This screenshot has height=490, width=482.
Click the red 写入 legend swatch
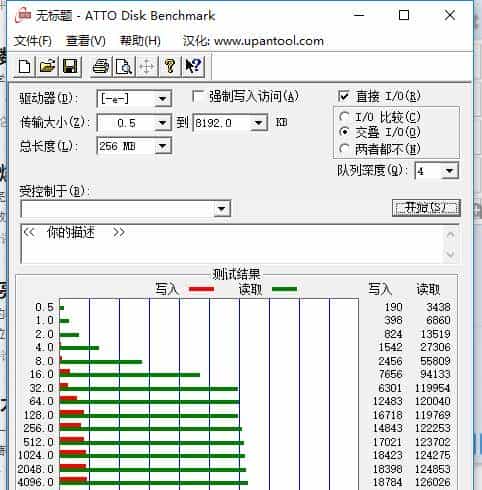[201, 289]
